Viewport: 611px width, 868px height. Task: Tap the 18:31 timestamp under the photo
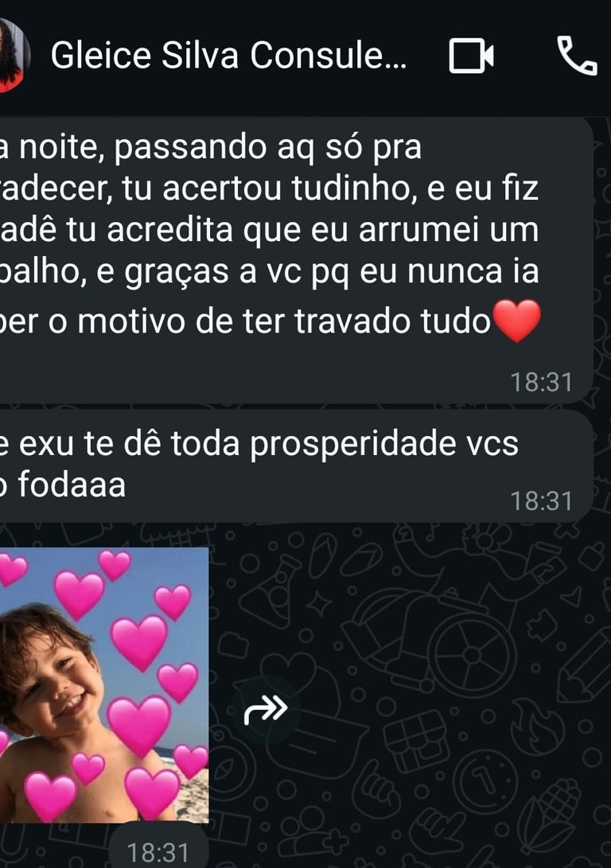(x=158, y=853)
